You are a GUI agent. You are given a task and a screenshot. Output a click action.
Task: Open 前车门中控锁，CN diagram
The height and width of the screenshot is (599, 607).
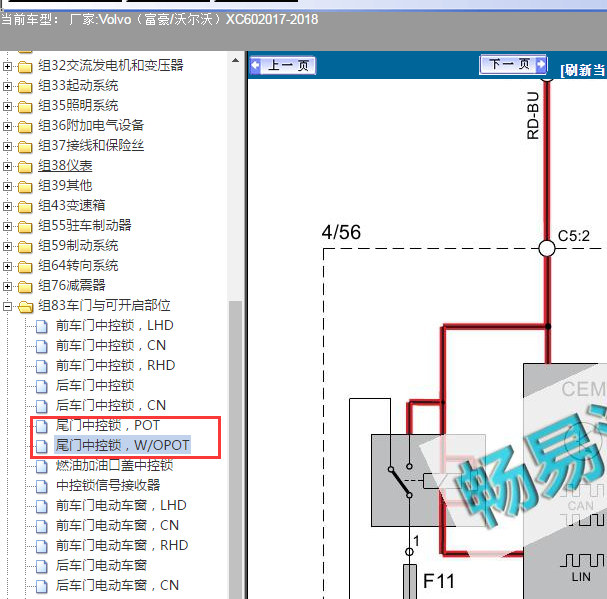[x=111, y=345]
